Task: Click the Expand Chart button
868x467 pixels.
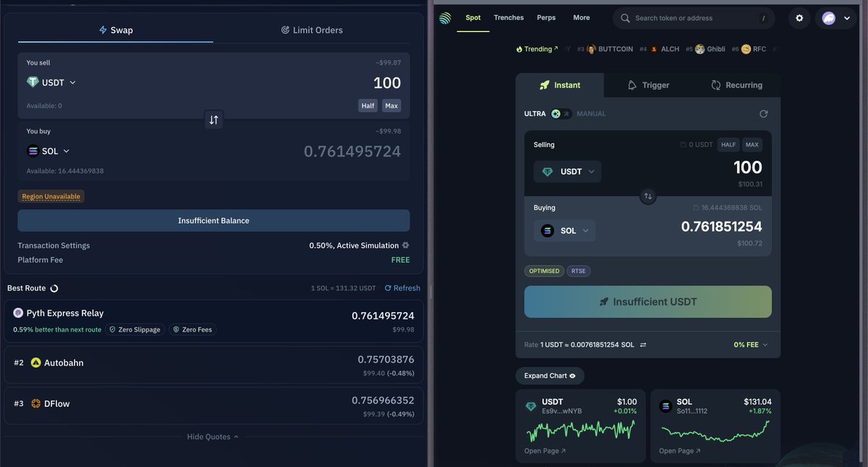Action: coord(550,376)
